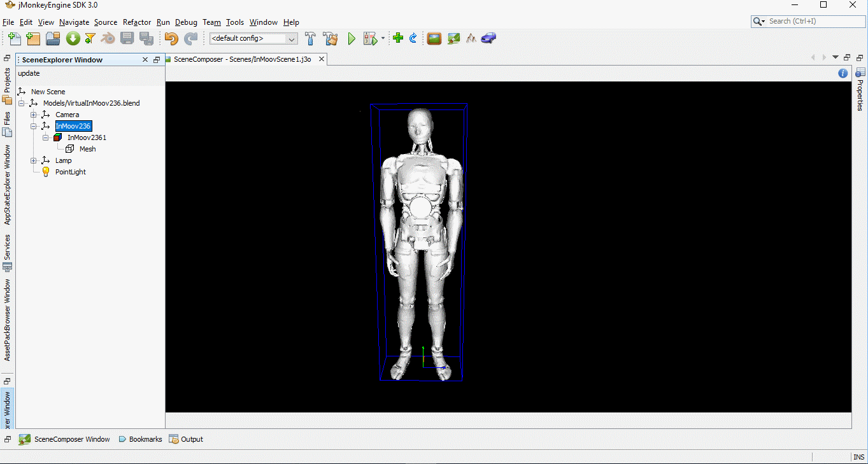
Task: Collapse the InMoov236 tree node
Action: click(x=33, y=126)
